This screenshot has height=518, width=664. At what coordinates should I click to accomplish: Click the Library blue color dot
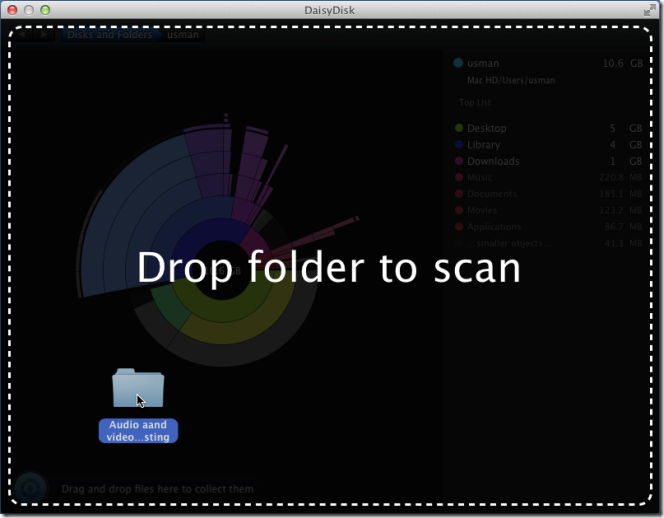459,144
